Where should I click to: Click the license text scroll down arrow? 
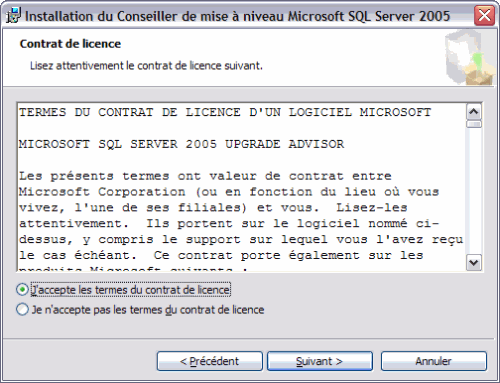(474, 262)
